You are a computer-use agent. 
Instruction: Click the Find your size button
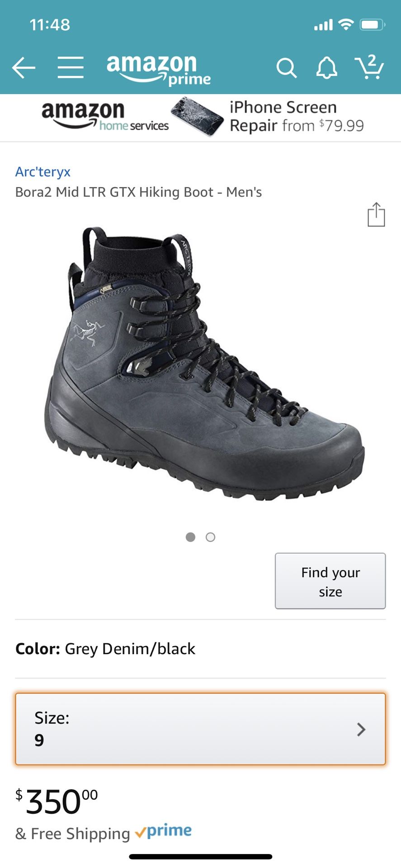(330, 581)
